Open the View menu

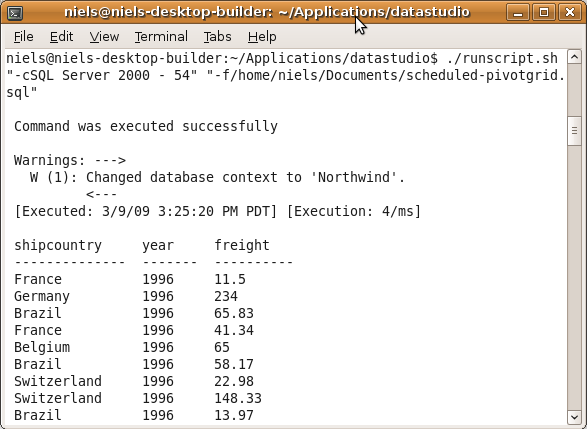tap(104, 37)
